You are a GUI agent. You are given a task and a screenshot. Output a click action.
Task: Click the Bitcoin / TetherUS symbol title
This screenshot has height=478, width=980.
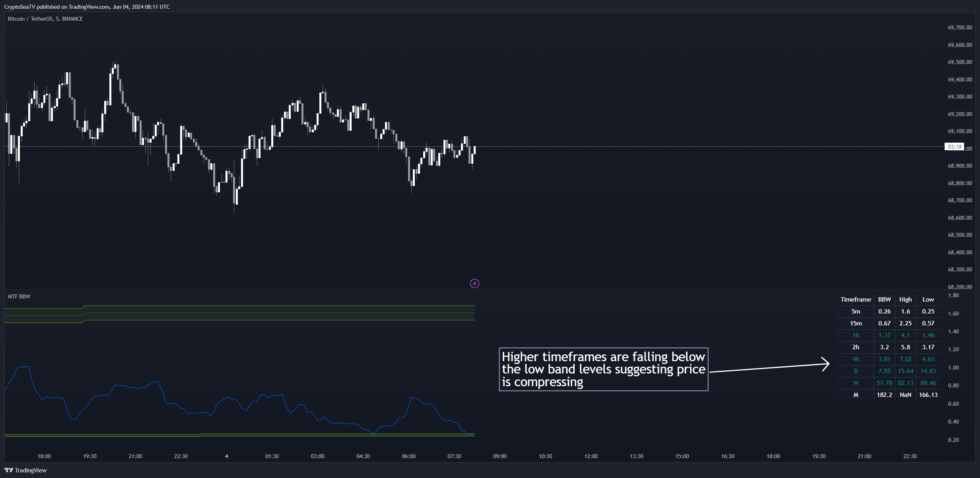[x=45, y=19]
